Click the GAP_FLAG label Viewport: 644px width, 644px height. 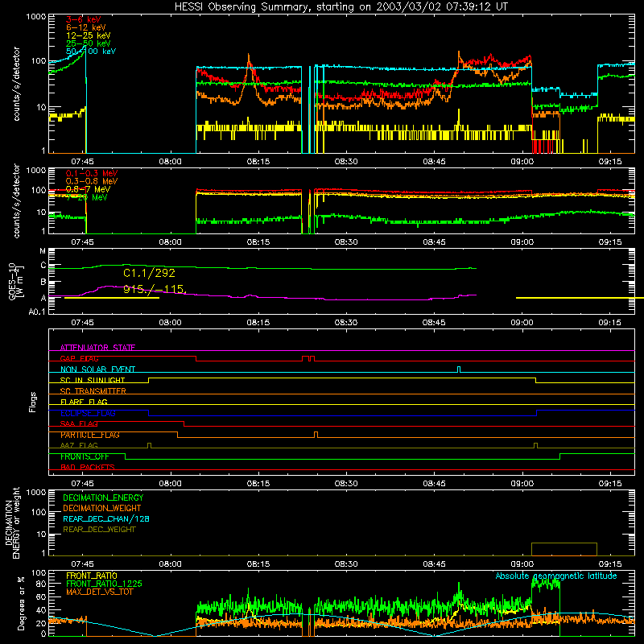click(79, 358)
